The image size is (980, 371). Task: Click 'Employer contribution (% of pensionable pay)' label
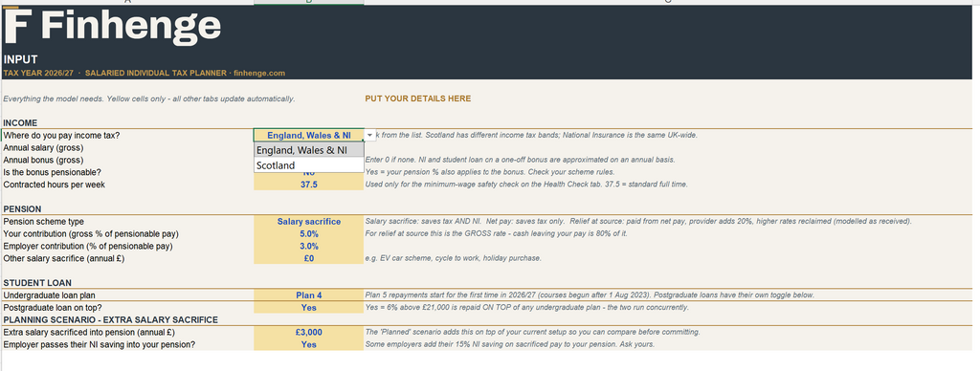click(87, 246)
